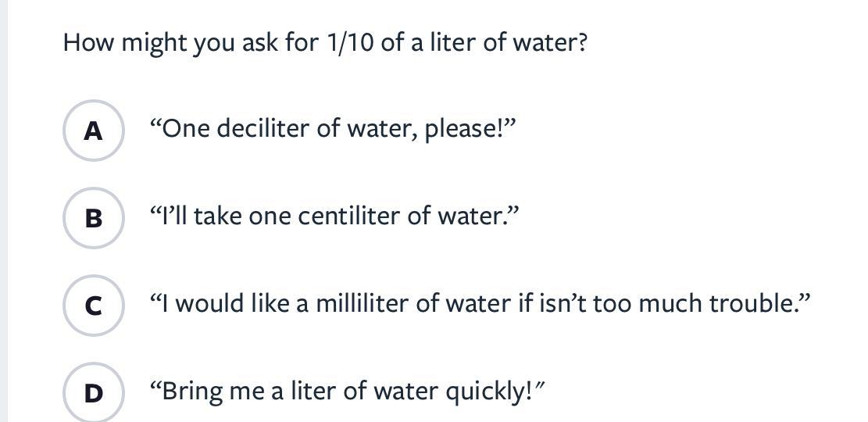
Task: Click the "I'll take one centiliter of water." text
Action: pyautogui.click(x=334, y=216)
